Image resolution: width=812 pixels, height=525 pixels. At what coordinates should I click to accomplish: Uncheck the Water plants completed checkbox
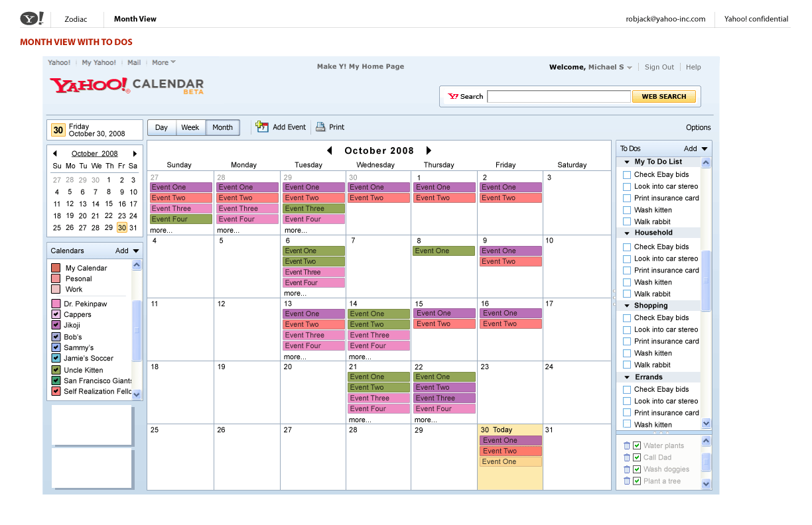(637, 445)
